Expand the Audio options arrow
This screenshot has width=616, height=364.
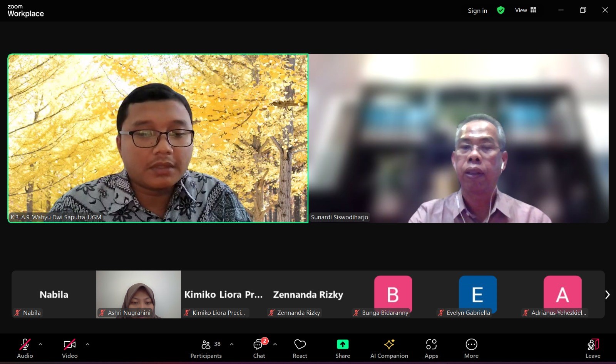click(x=40, y=344)
